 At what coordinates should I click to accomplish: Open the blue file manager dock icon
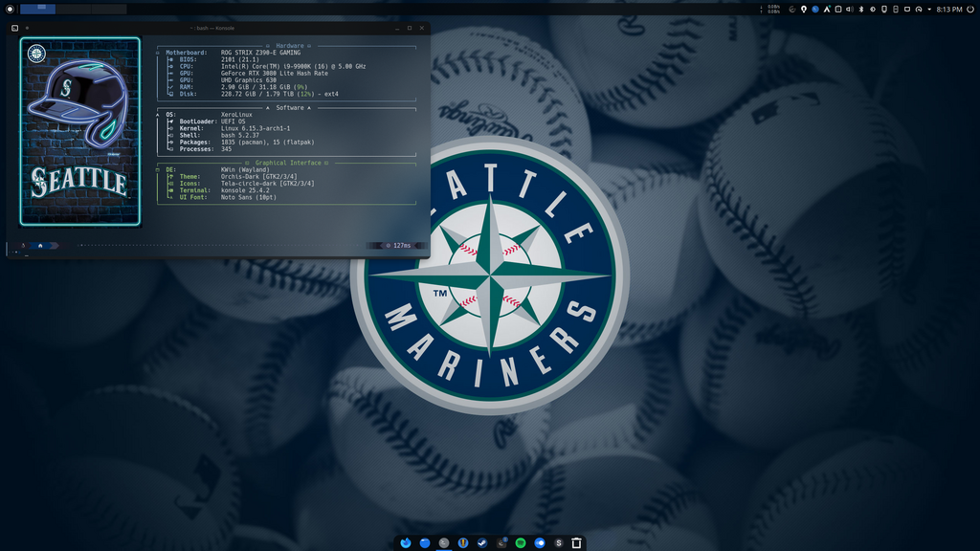425,543
